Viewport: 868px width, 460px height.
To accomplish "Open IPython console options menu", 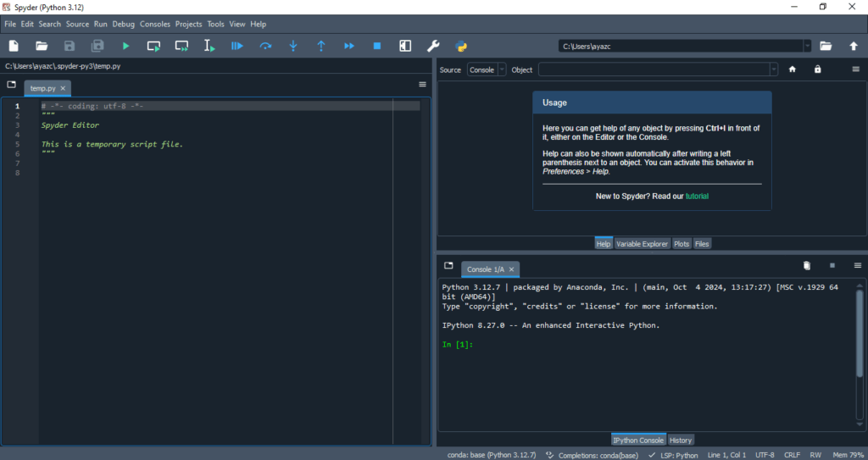I will click(858, 266).
